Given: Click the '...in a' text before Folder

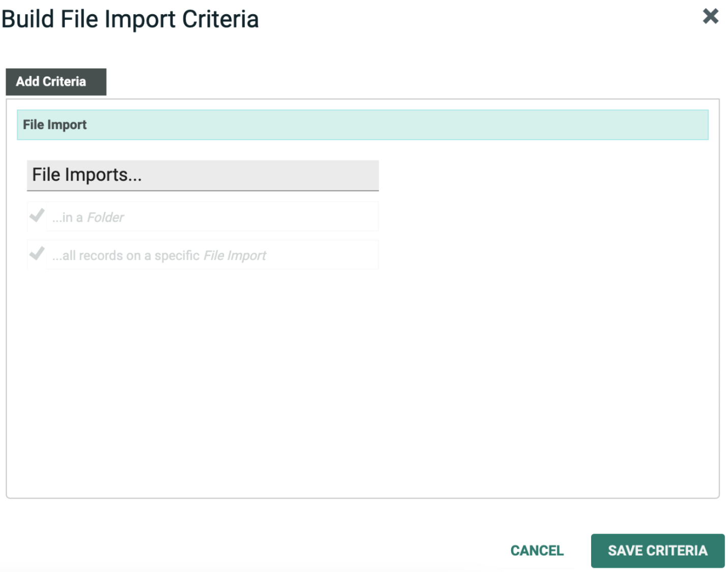Looking at the screenshot, I should pos(67,218).
